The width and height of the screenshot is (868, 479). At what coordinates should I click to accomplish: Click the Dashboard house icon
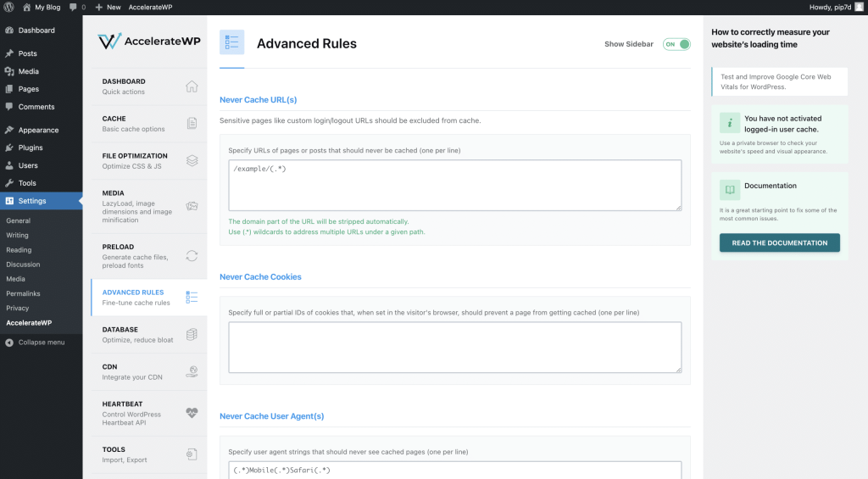[192, 86]
